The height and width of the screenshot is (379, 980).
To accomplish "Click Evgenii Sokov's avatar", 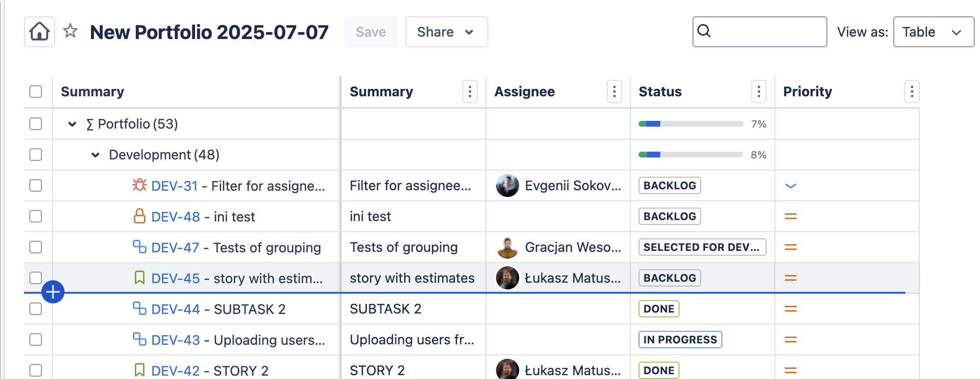I will [x=507, y=185].
